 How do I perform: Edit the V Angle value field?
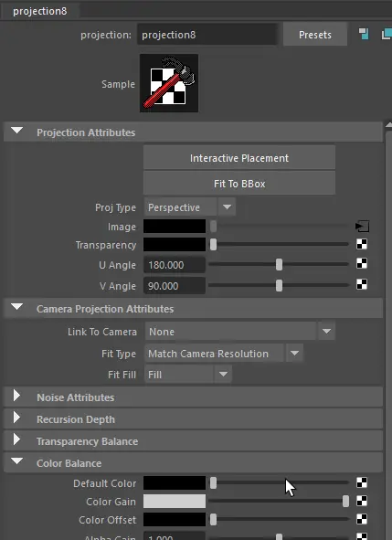pos(175,286)
